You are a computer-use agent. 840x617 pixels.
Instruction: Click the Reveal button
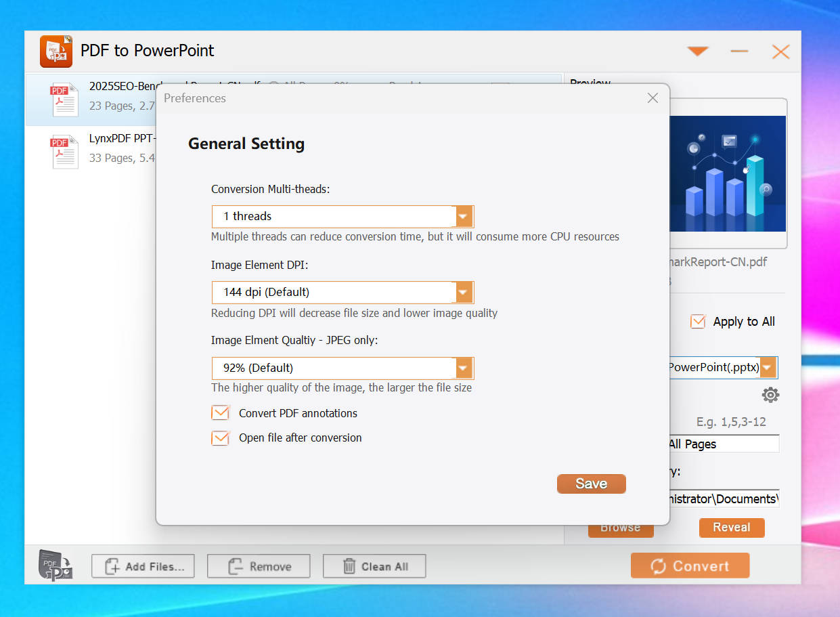coord(731,528)
